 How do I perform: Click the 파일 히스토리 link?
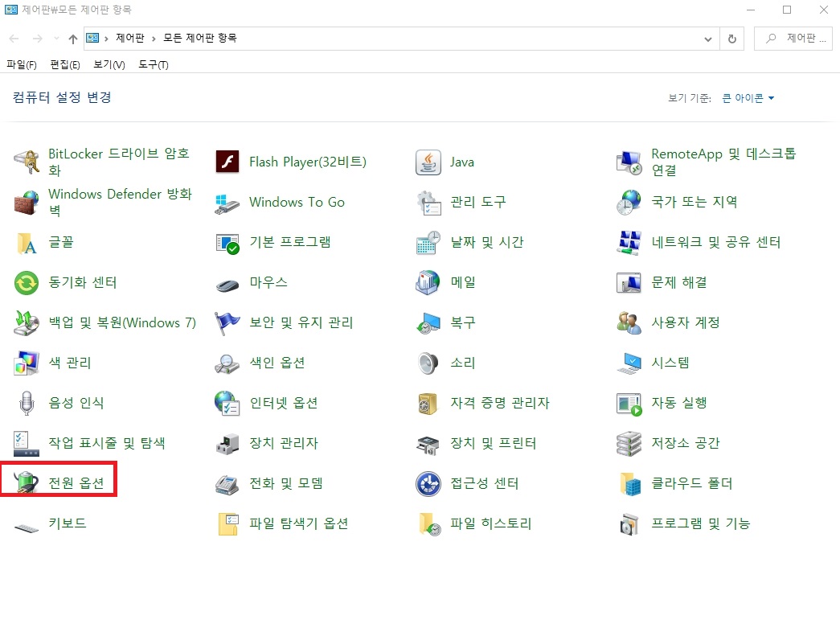coord(490,523)
